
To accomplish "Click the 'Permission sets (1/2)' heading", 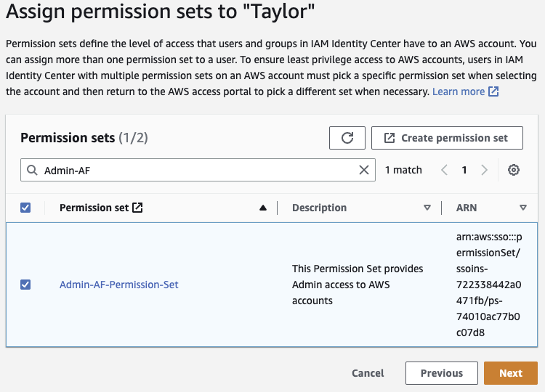I will (84, 138).
